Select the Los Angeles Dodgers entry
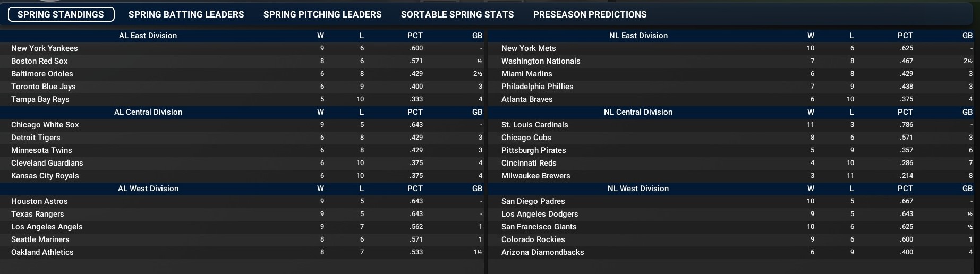This screenshot has width=980, height=274. (540, 214)
